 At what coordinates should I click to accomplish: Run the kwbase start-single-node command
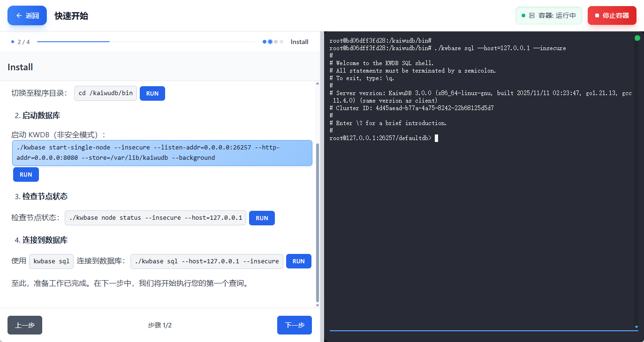pos(26,174)
